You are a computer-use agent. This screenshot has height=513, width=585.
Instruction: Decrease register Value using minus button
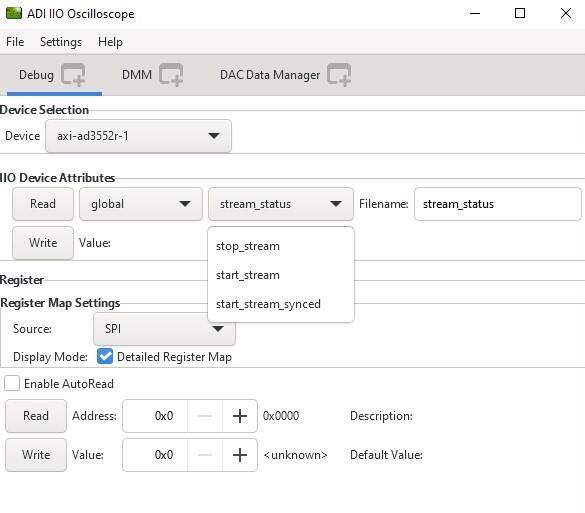tap(205, 455)
